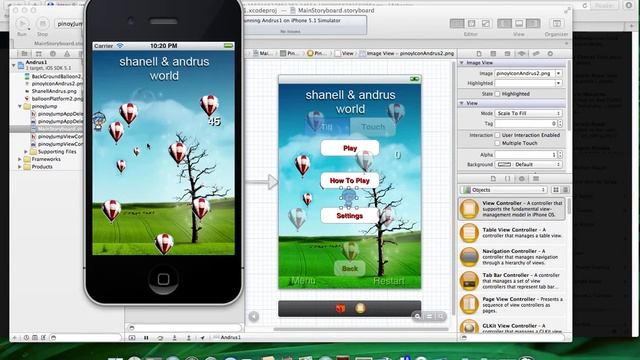Open the Objects library dropdown

[504, 190]
